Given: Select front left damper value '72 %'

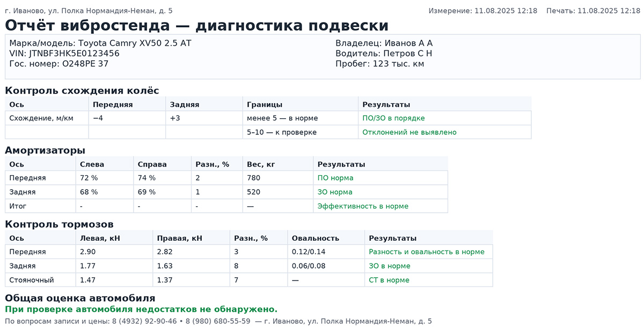Looking at the screenshot, I should 89,178.
